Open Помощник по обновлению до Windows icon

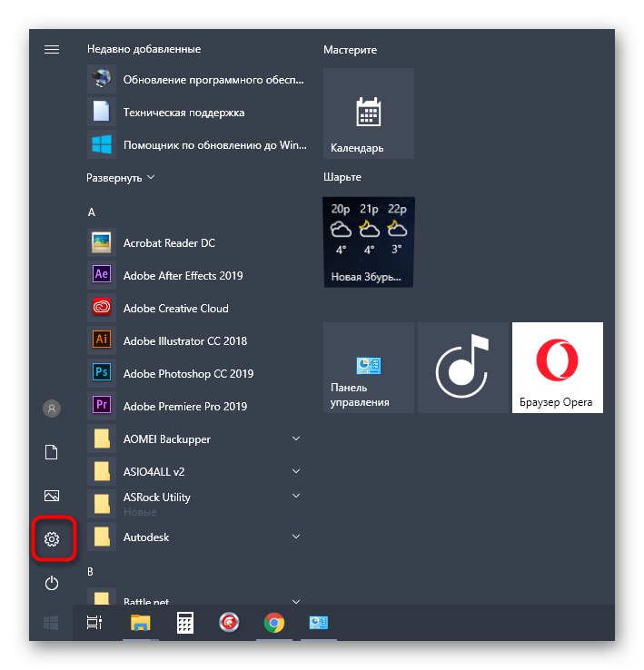[102, 144]
